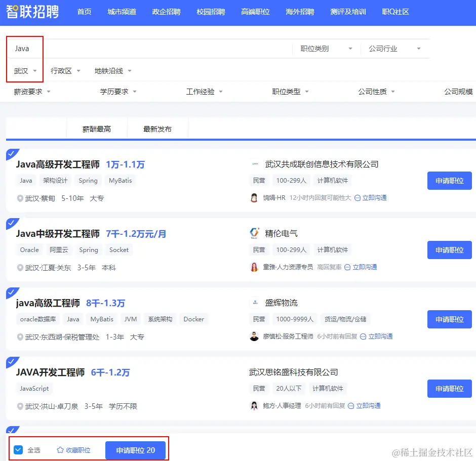Open 高端职位 in navigation
This screenshot has width=476, height=461.
click(x=255, y=12)
